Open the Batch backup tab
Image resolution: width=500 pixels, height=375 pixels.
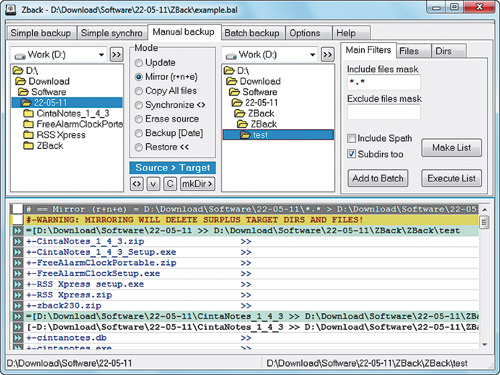point(252,33)
